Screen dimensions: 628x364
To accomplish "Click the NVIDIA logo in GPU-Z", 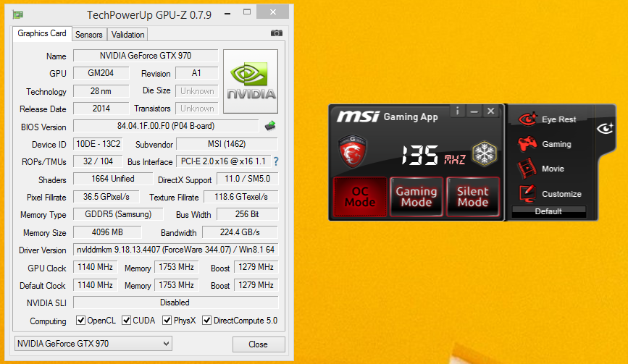I will tap(251, 81).
